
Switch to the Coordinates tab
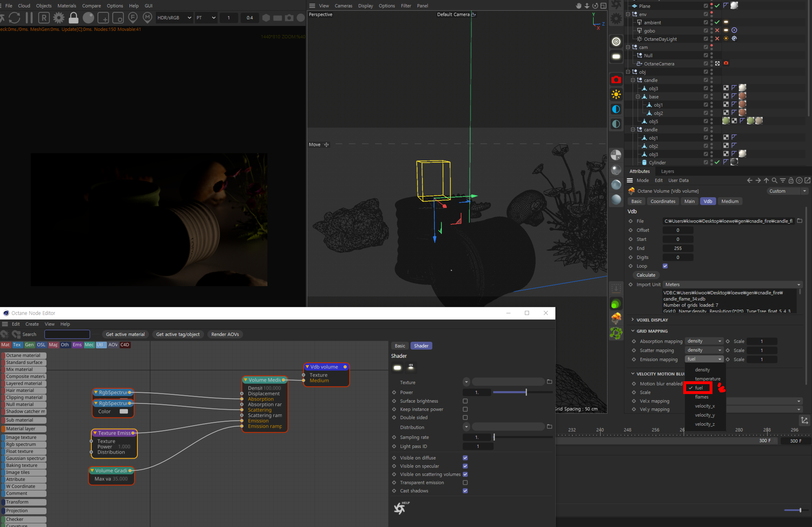(662, 201)
